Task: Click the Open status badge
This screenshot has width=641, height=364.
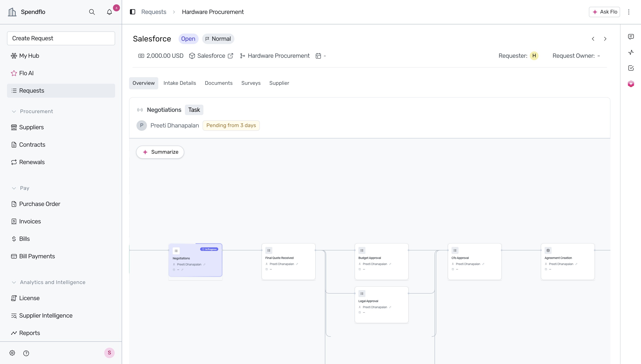Action: point(188,39)
